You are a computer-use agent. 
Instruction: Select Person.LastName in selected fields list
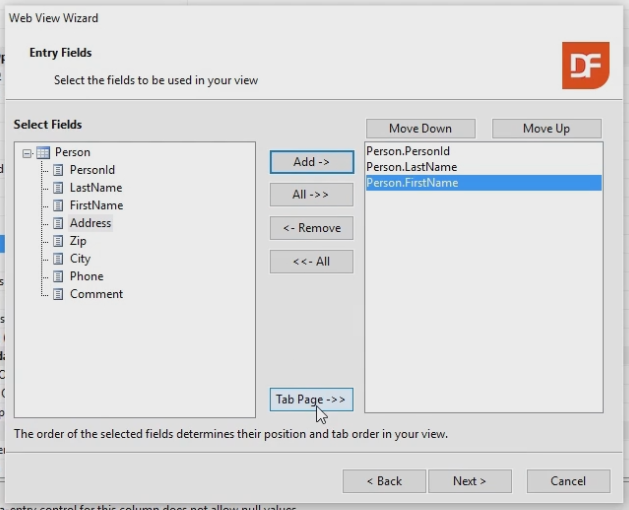(411, 167)
